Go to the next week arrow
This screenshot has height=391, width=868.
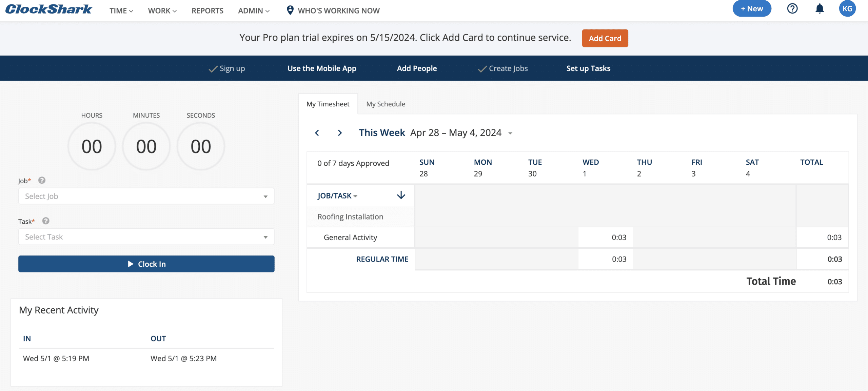(340, 133)
